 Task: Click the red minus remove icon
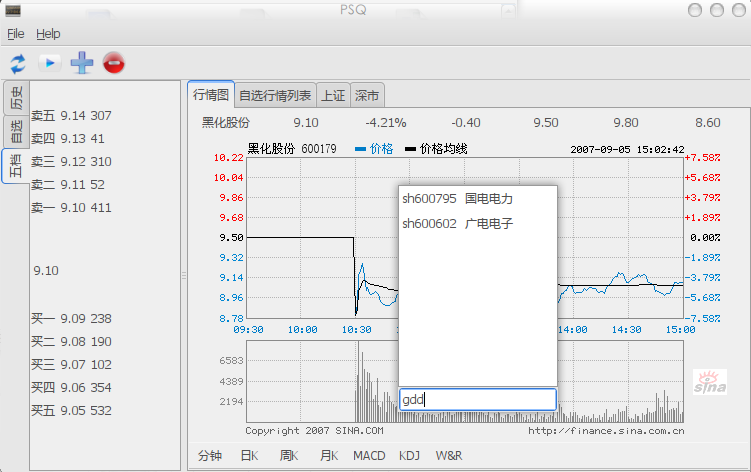pyautogui.click(x=114, y=63)
